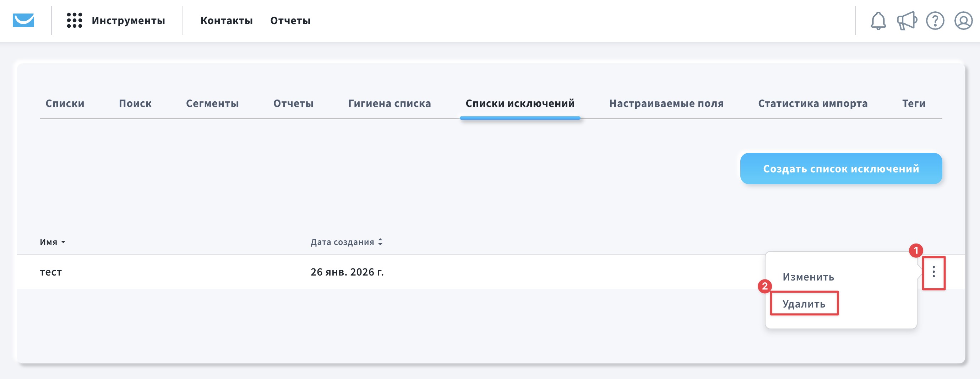The image size is (980, 379).
Task: Click the three-dot actions menu for тест
Action: [x=933, y=272]
